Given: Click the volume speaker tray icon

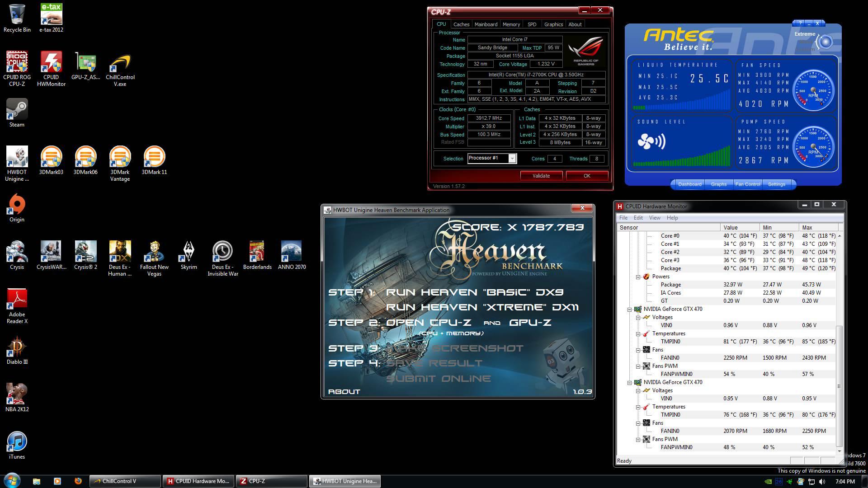Looking at the screenshot, I should click(822, 481).
